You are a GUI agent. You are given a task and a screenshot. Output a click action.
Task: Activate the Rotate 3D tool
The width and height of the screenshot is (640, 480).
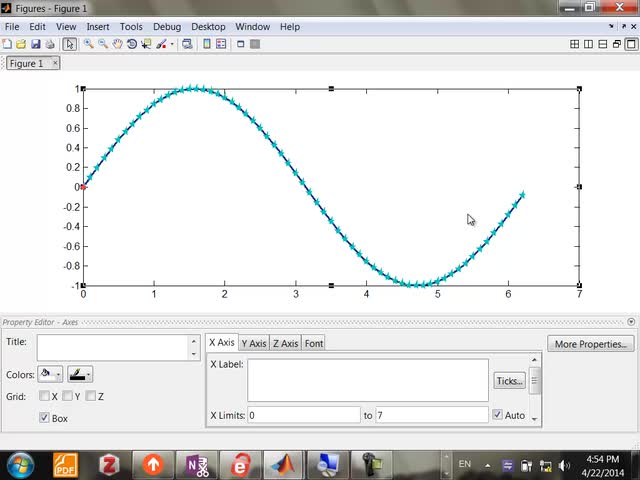pos(131,44)
